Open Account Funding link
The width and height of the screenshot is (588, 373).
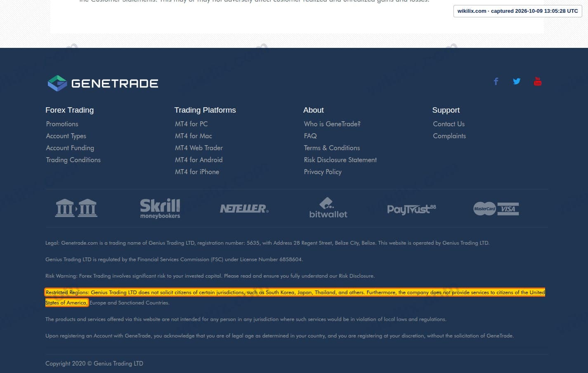70,148
